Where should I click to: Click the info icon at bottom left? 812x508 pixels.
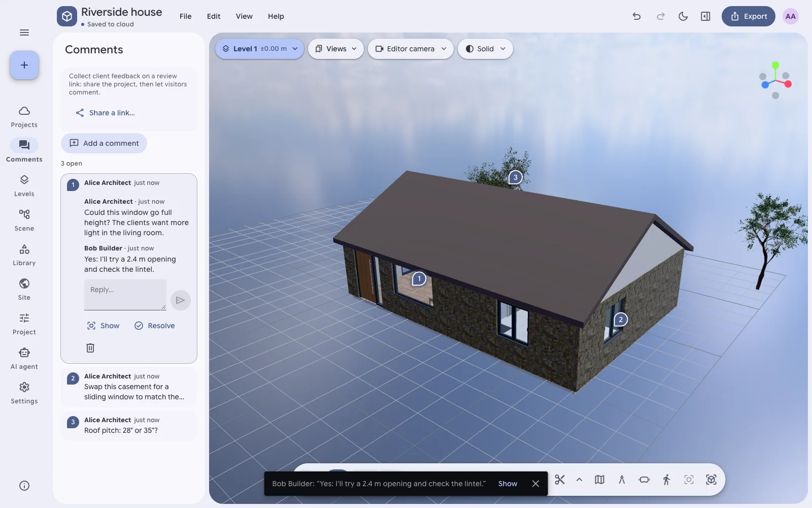pyautogui.click(x=24, y=486)
